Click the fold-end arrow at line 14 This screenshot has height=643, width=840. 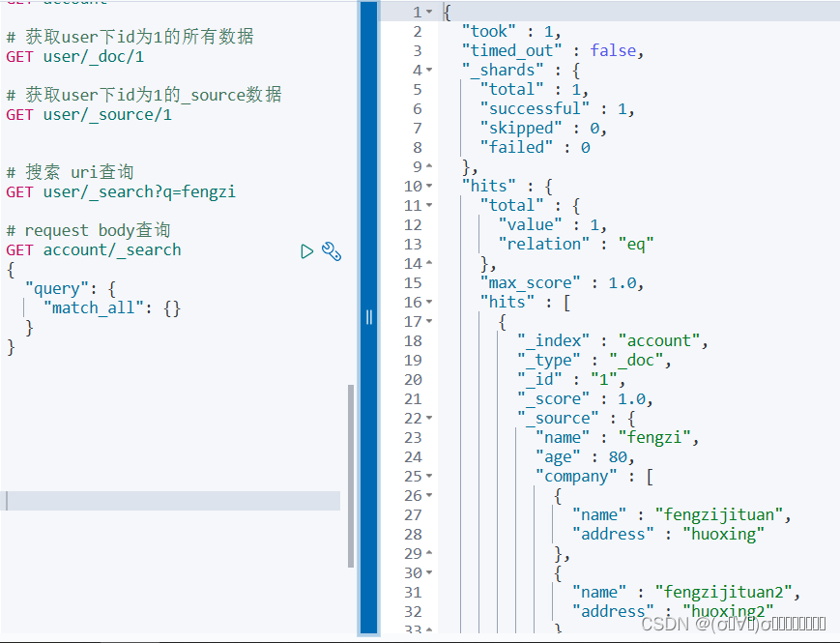point(429,263)
